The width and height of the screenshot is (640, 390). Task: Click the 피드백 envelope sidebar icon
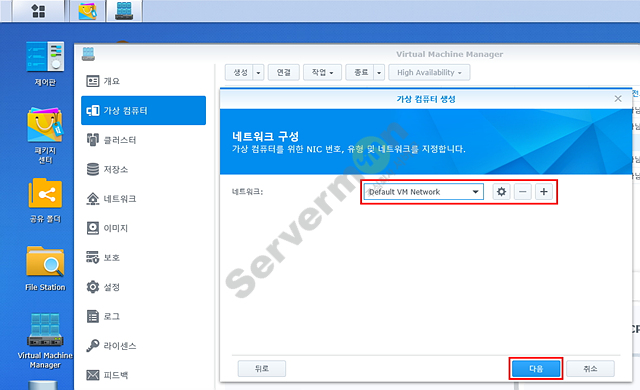point(93,375)
